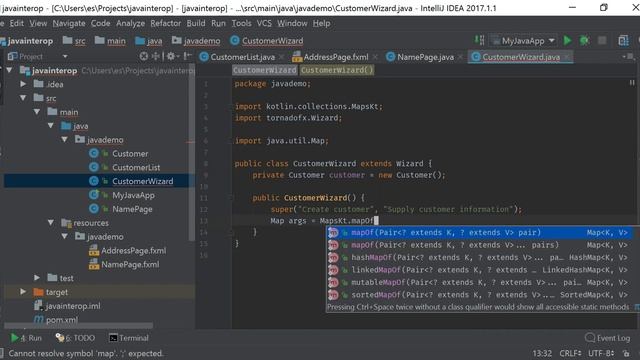Select NamePage.fxml in project tree

pyautogui.click(x=130, y=264)
